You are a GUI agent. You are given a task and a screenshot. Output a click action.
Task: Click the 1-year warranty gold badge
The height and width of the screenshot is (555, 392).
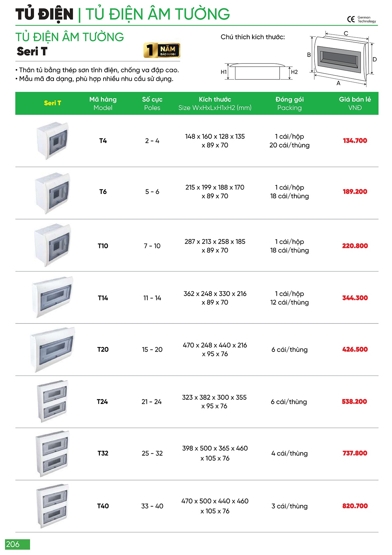pyautogui.click(x=162, y=50)
